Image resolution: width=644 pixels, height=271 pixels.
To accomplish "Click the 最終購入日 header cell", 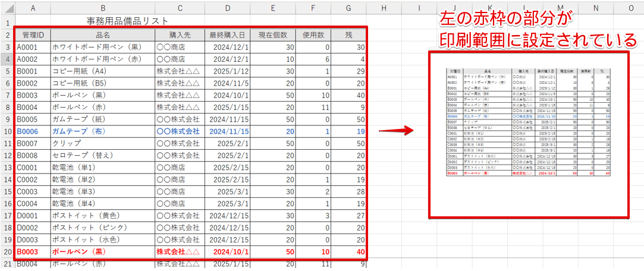I will (x=228, y=34).
